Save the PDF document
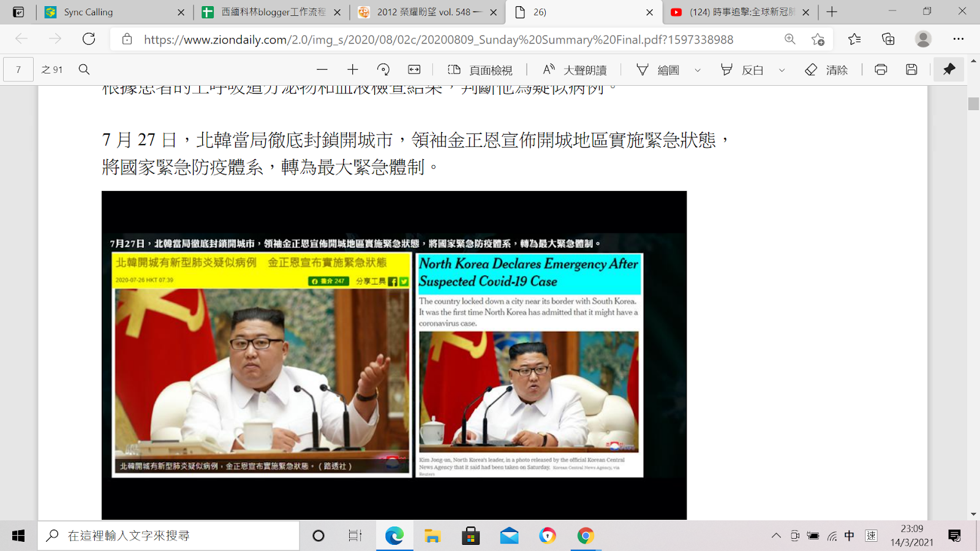This screenshot has height=551, width=980. 911,70
